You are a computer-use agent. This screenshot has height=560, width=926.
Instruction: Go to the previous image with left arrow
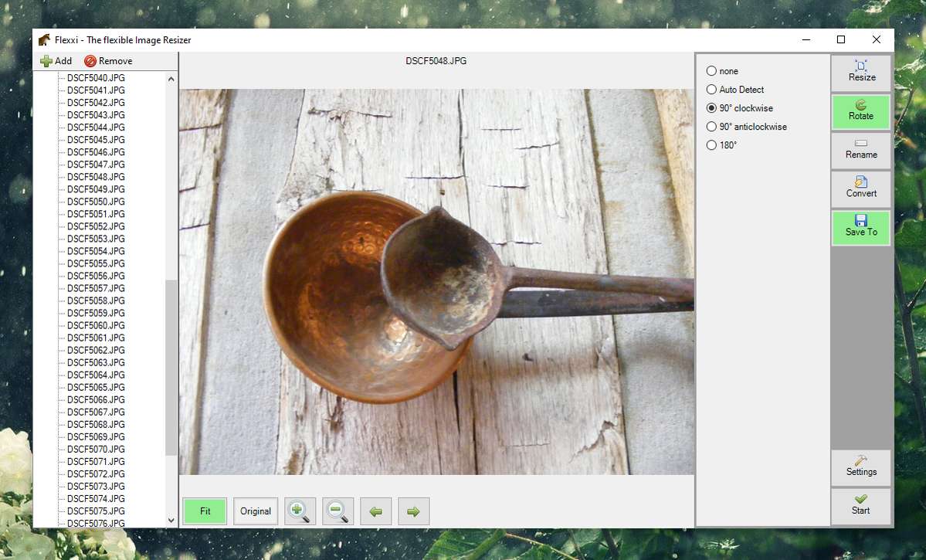click(x=375, y=511)
